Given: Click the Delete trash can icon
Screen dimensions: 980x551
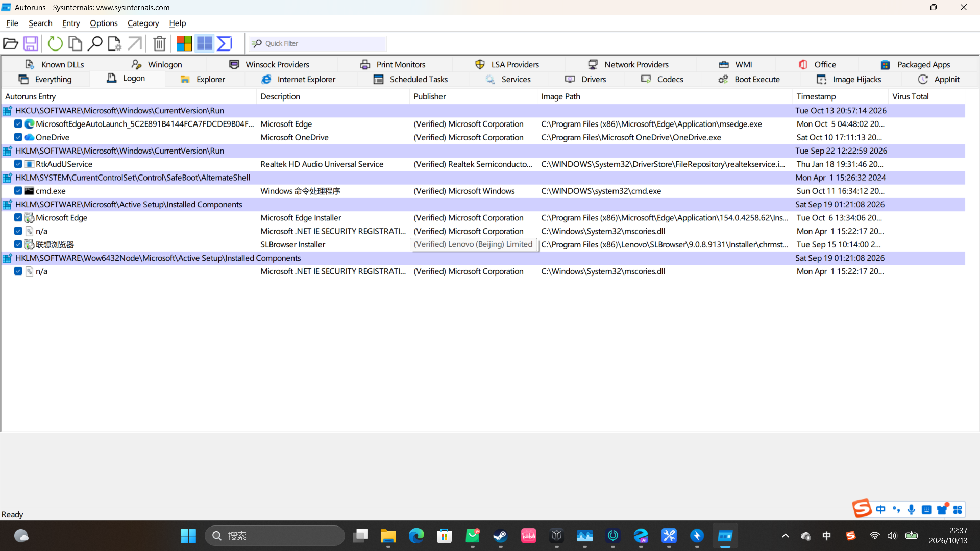Looking at the screenshot, I should 160,43.
